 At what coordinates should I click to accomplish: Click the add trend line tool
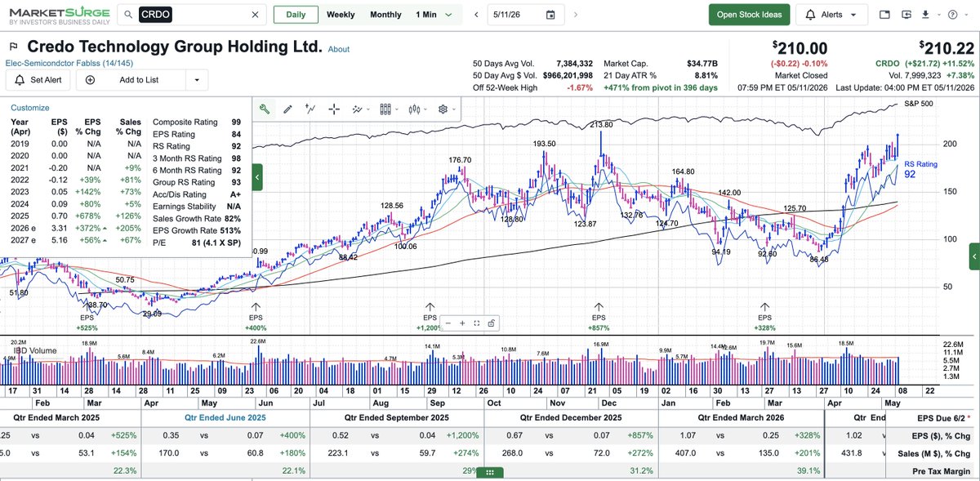(311, 109)
